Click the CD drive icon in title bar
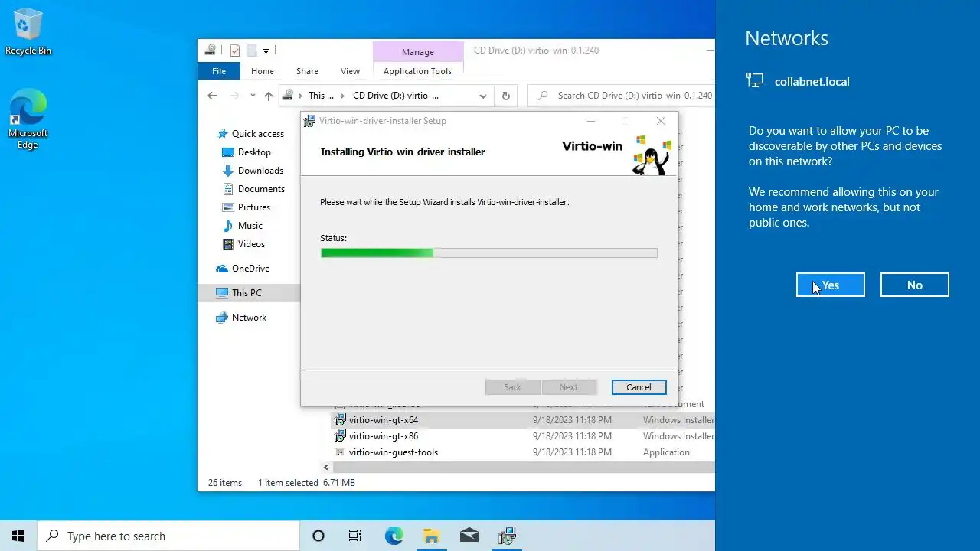This screenshot has width=980, height=551. [211, 51]
